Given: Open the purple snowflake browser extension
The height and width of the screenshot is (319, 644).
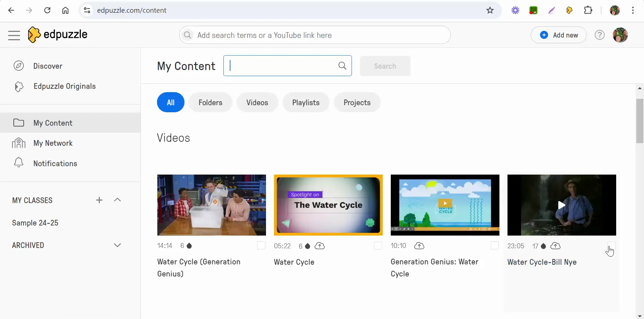Looking at the screenshot, I should [x=515, y=10].
